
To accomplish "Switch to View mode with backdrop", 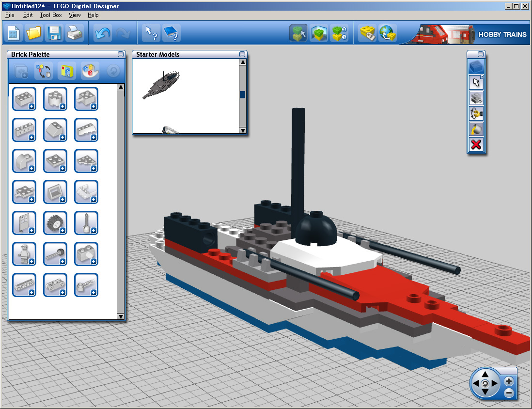I will coord(319,33).
